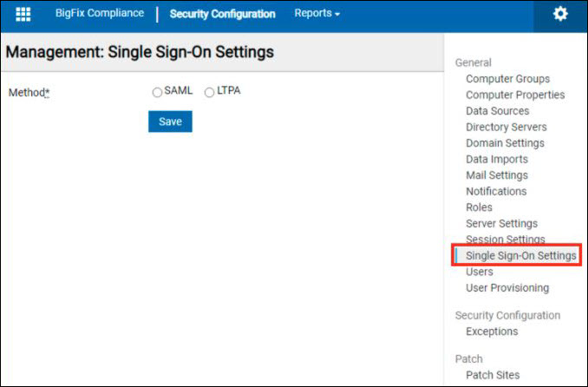Viewport: 588px width, 387px height.
Task: Click the Save button
Action: 170,121
